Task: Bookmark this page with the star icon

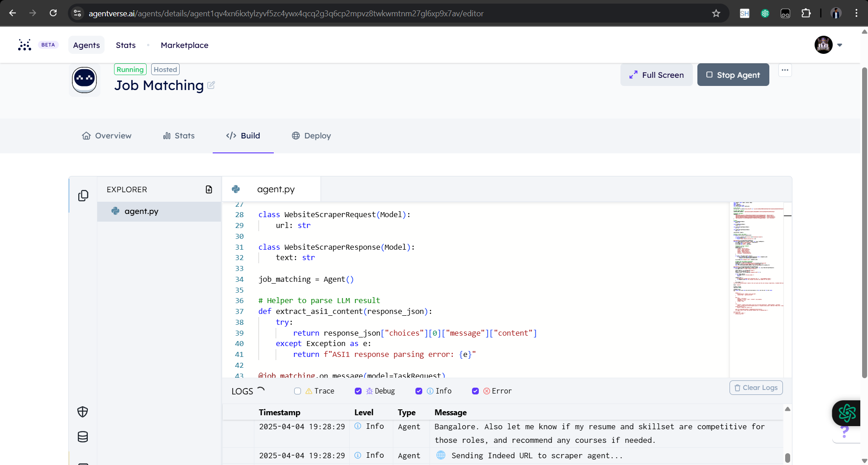Action: tap(716, 13)
